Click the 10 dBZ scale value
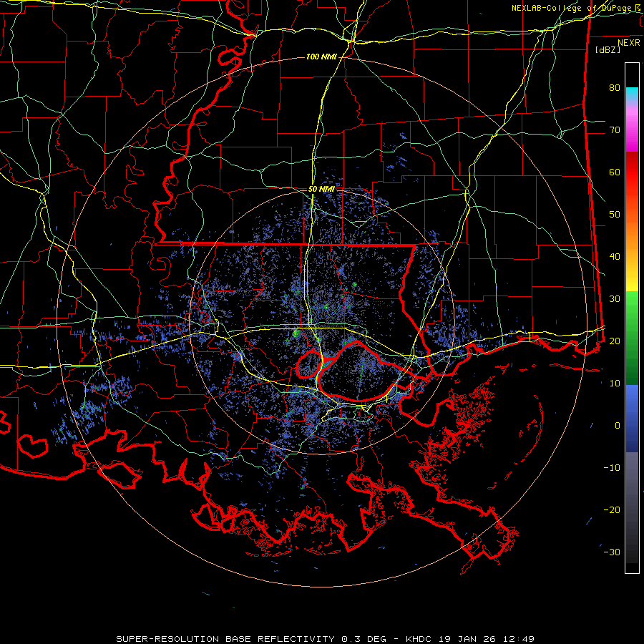 point(615,384)
